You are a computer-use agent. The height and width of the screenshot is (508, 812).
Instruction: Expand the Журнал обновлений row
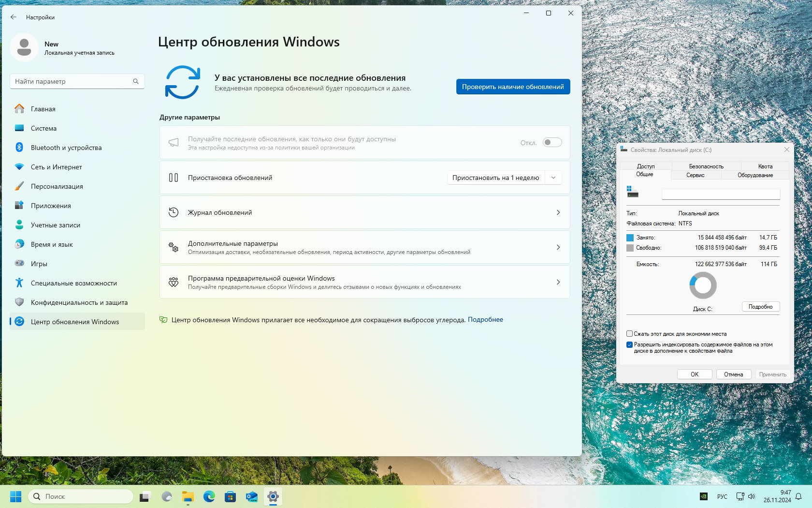[x=364, y=212]
